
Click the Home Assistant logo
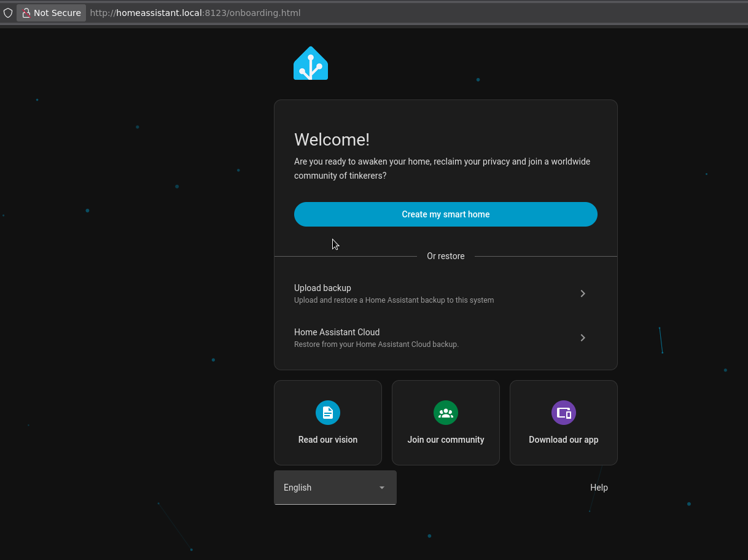tap(311, 63)
